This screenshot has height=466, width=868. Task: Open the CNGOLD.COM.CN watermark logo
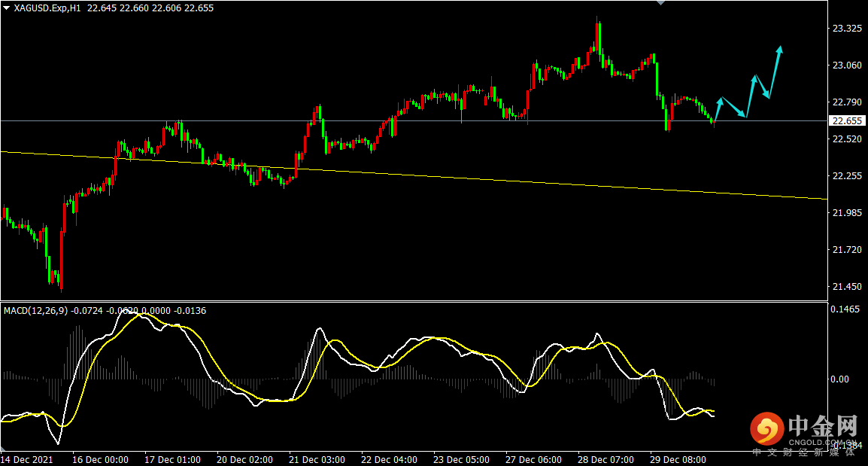[803, 431]
